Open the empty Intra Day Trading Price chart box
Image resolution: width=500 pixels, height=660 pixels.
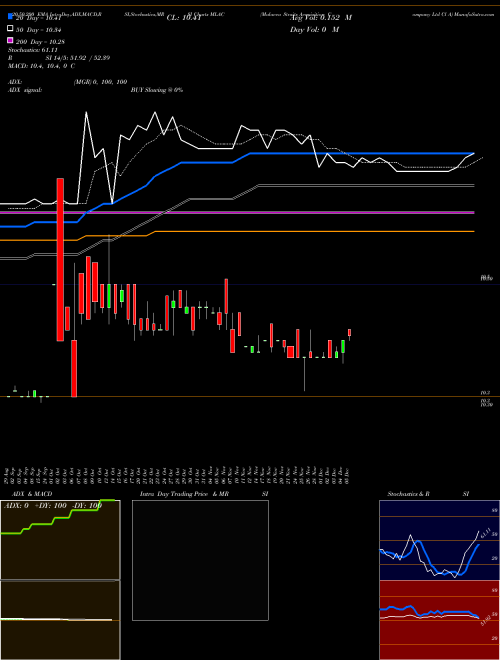pos(200,560)
